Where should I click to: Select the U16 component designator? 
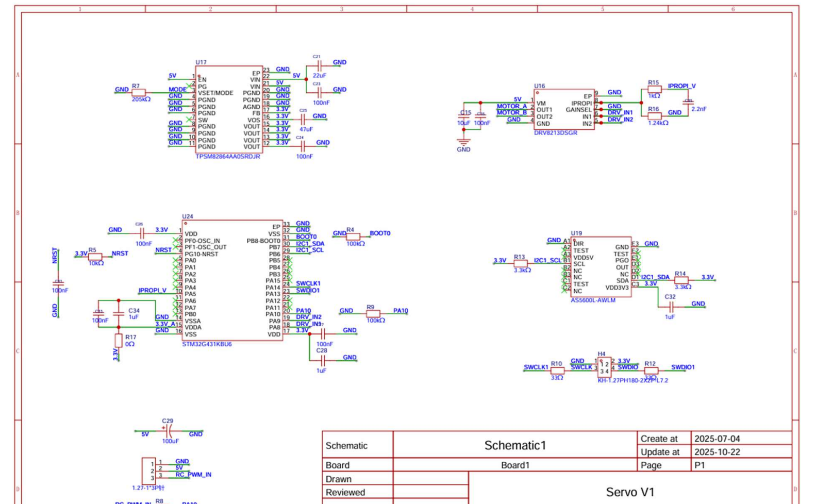click(539, 86)
